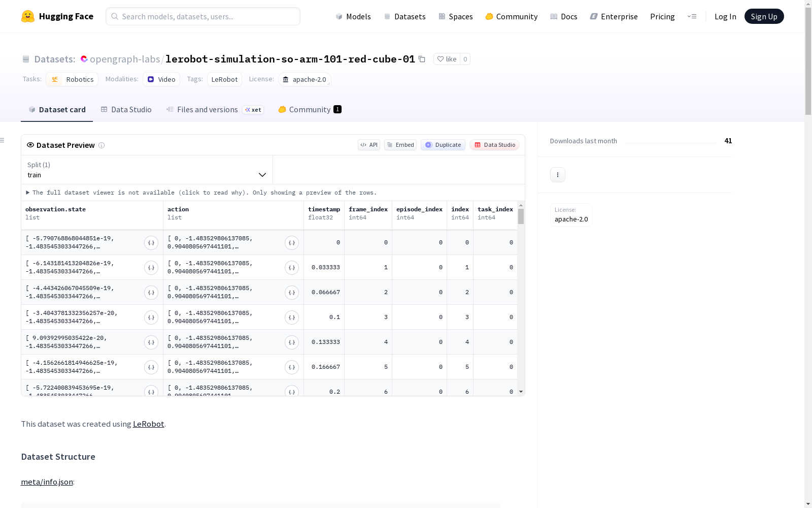
Task: Expand observation.state cell starting -3.4043781332356257e-20
Action: (x=151, y=317)
